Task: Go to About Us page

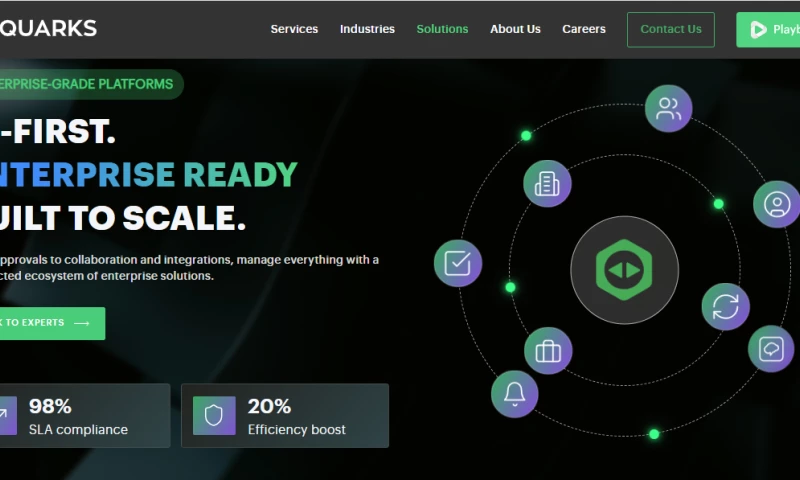Action: 515,29
